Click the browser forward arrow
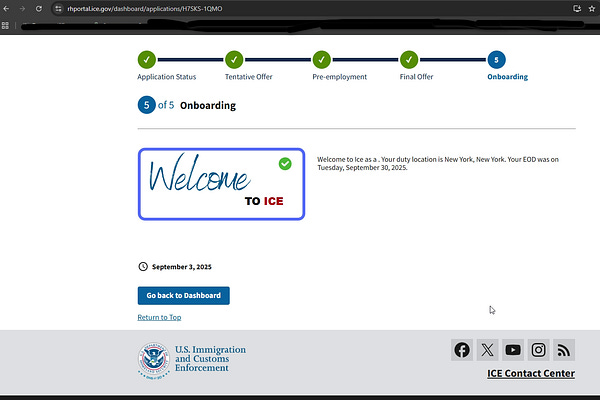The image size is (600, 400). click(x=22, y=8)
